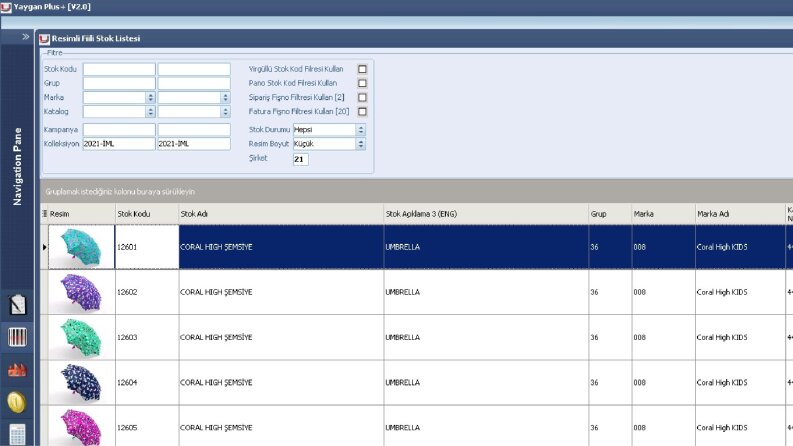Click stock code cell 12603
This screenshot has height=446, width=793.
[x=147, y=337]
